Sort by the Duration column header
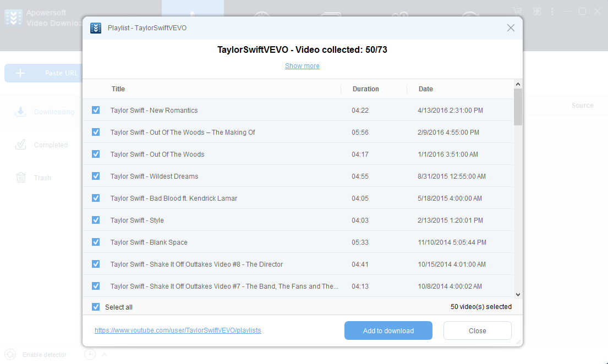The image size is (608, 364). click(366, 89)
